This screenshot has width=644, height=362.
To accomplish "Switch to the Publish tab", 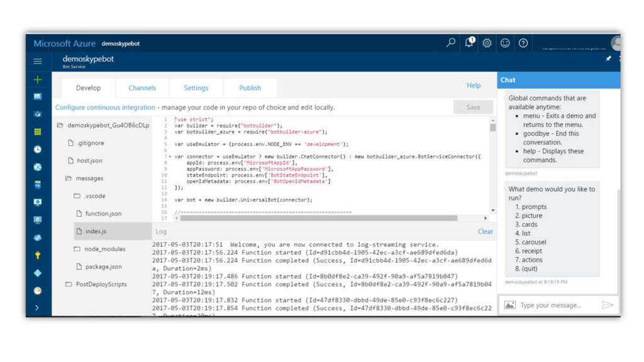I will coord(250,88).
